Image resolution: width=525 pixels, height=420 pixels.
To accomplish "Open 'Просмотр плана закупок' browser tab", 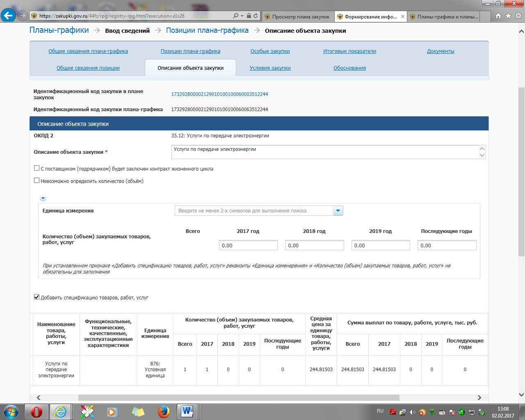I will pyautogui.click(x=297, y=17).
